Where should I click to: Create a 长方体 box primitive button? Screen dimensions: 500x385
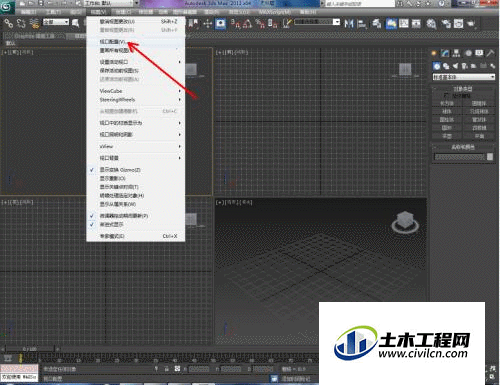point(447,104)
